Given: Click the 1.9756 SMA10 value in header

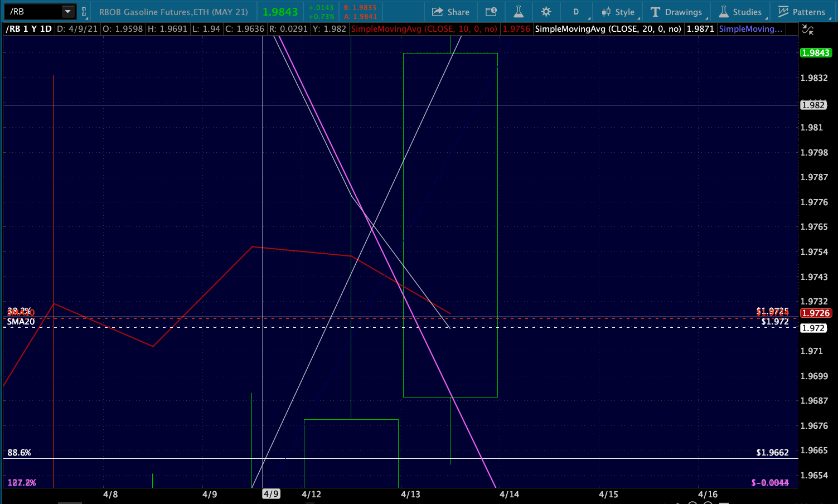Looking at the screenshot, I should (516, 28).
